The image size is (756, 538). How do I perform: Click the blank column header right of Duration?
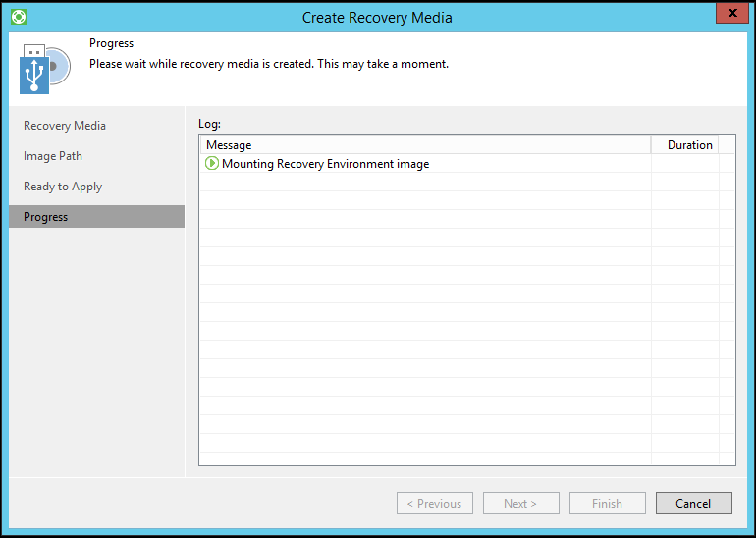point(727,145)
